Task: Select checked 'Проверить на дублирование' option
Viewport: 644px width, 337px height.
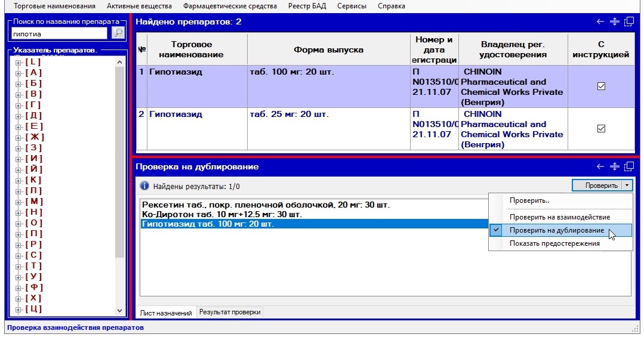Action: pos(556,230)
